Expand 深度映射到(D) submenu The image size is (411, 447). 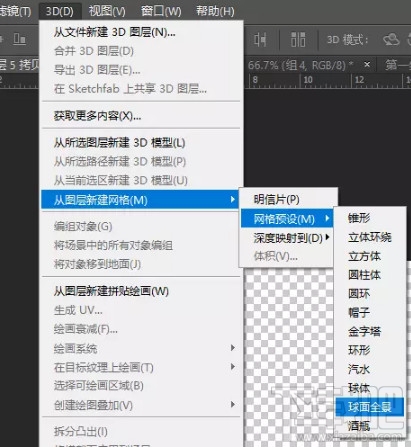point(287,238)
